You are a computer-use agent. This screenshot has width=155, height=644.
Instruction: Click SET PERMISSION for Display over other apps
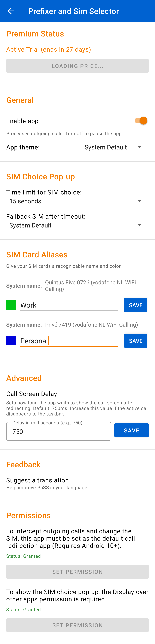[x=77, y=625]
